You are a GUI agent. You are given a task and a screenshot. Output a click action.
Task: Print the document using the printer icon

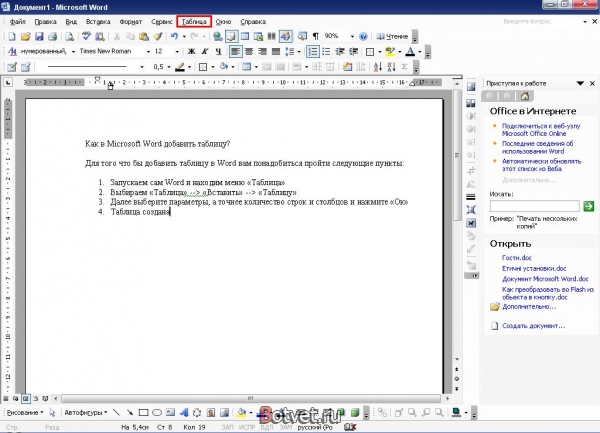tap(52, 36)
